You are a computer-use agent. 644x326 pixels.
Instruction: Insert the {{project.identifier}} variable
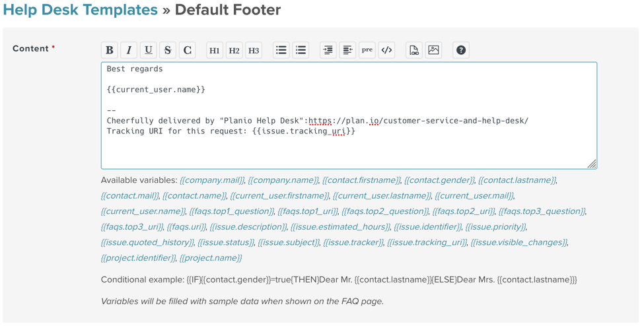tap(139, 258)
